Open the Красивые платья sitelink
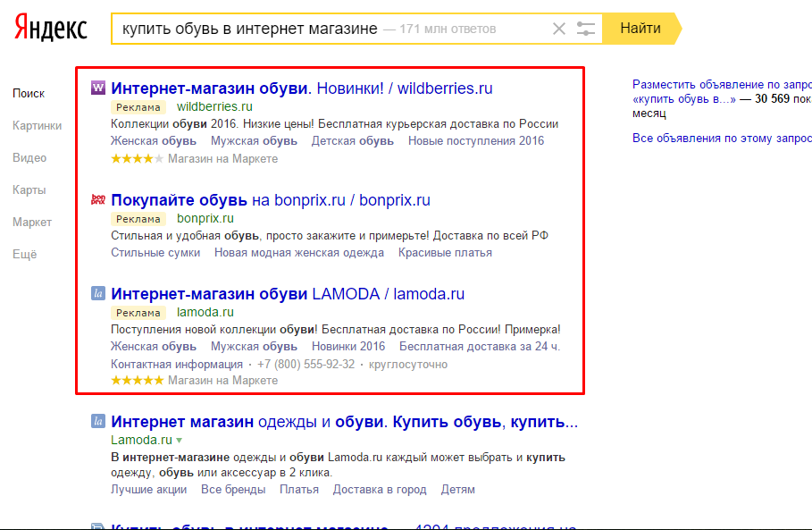This screenshot has height=530, width=812. [x=445, y=253]
